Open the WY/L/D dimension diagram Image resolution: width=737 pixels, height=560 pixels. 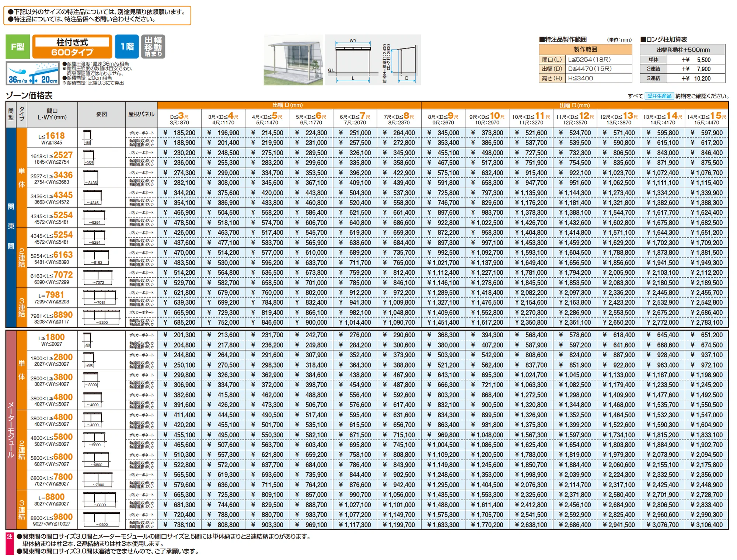coord(373,60)
